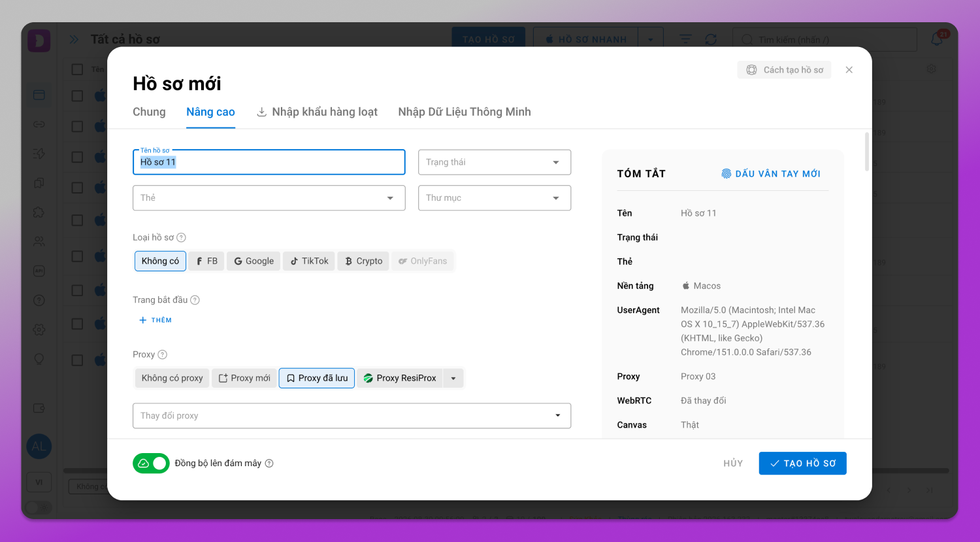Open the settings gear in the sidebar
The height and width of the screenshot is (542, 980).
(x=39, y=330)
